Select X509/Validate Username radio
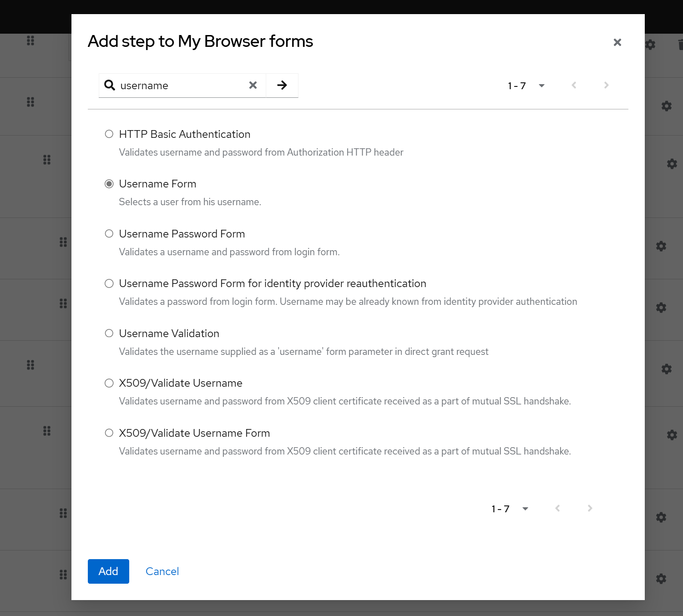Screen dimensions: 683x616 click(x=109, y=383)
